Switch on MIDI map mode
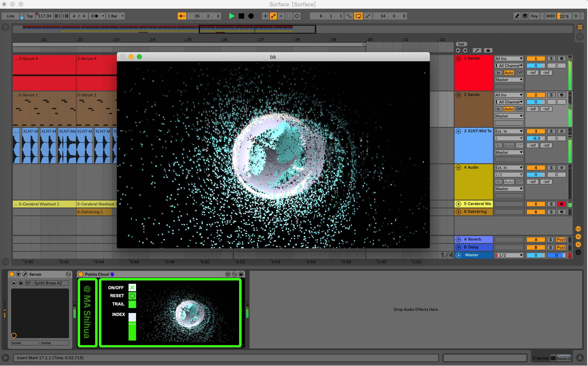This screenshot has height=366, width=588. point(550,16)
